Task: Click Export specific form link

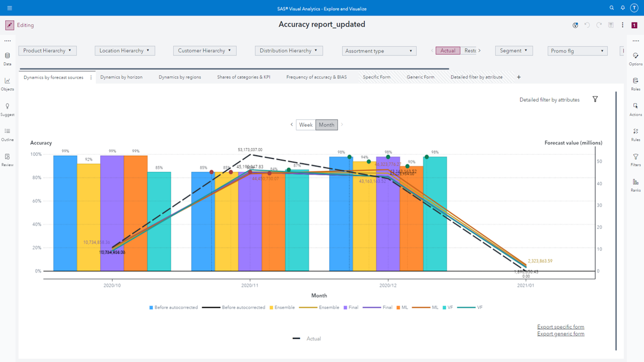Action: [x=560, y=327]
